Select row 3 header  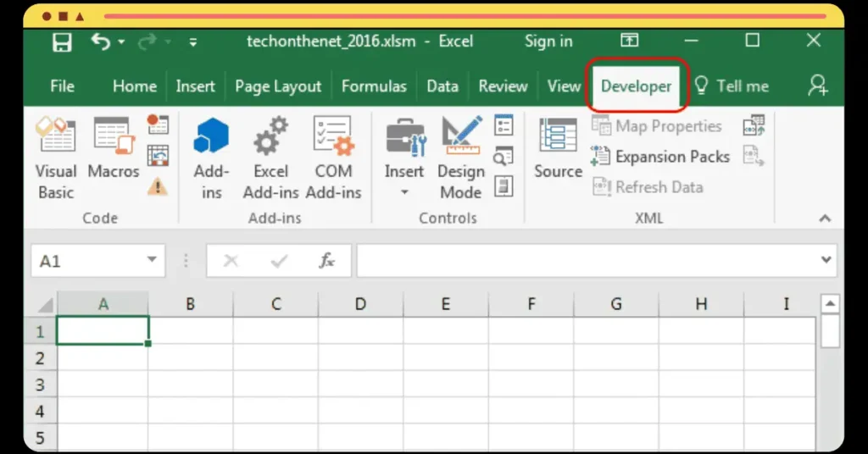click(x=41, y=385)
